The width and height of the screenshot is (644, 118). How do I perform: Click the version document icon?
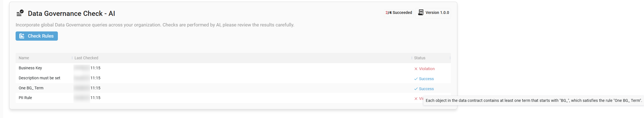[421, 13]
